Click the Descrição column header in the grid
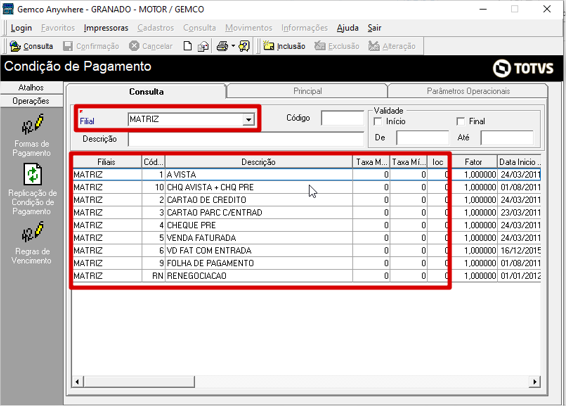Screen dimensions: 566x406 [258, 162]
